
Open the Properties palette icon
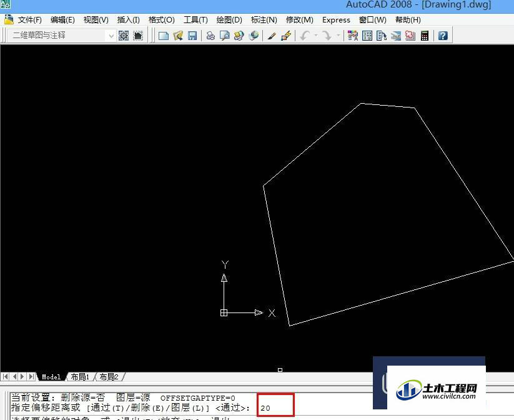tap(353, 36)
